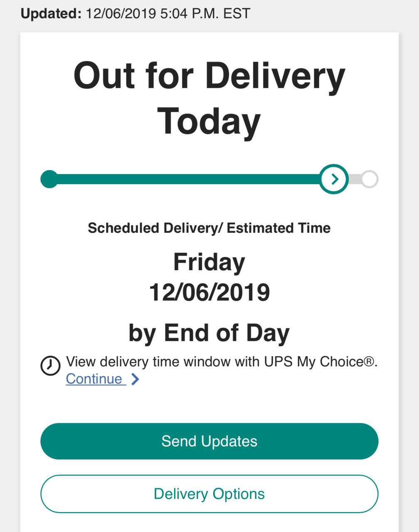The width and height of the screenshot is (419, 532).
Task: Click the empty delivered circle at progress end
Action: pos(370,179)
